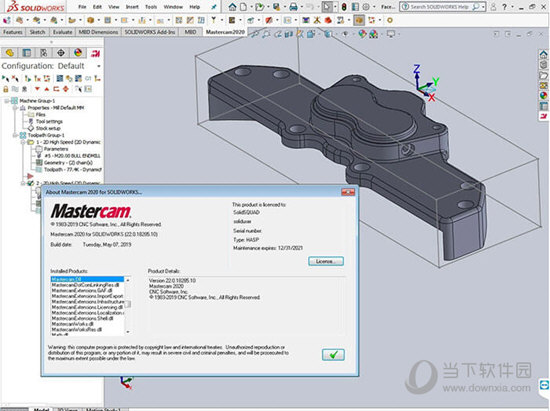The image size is (550, 411).
Task: Select the Toolpath - 77.4K item in tree
Action: 73,169
